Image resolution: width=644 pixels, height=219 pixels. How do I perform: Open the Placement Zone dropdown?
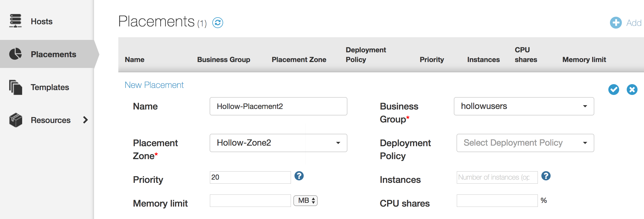coord(278,143)
